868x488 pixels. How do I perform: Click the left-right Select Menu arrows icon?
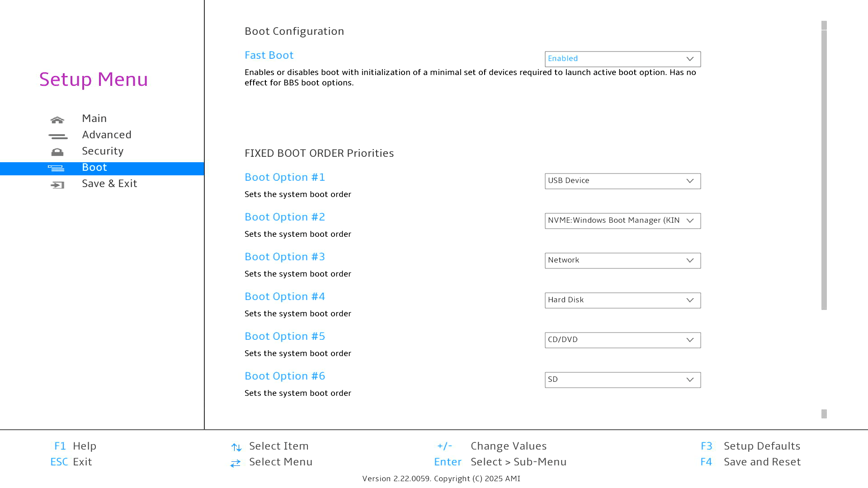point(236,463)
